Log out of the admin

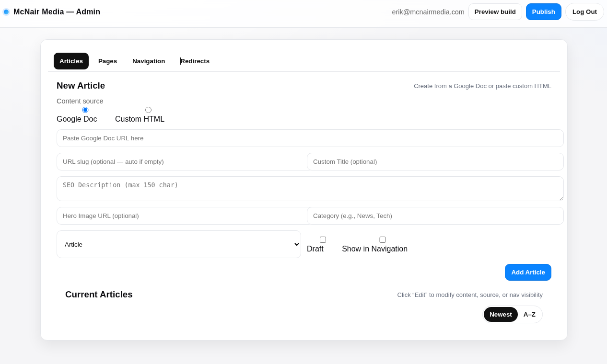(584, 12)
